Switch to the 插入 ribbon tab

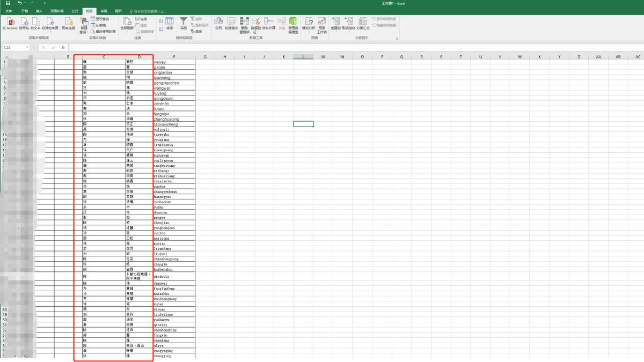tap(39, 11)
